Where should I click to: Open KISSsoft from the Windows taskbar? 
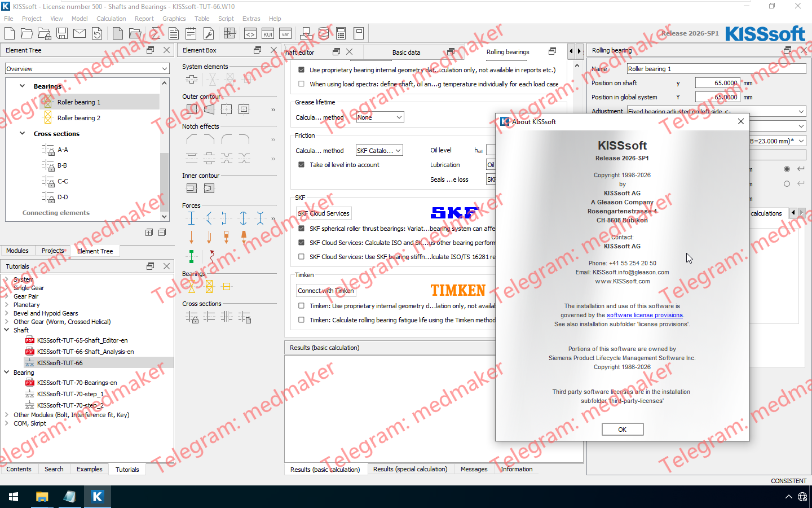(97, 497)
